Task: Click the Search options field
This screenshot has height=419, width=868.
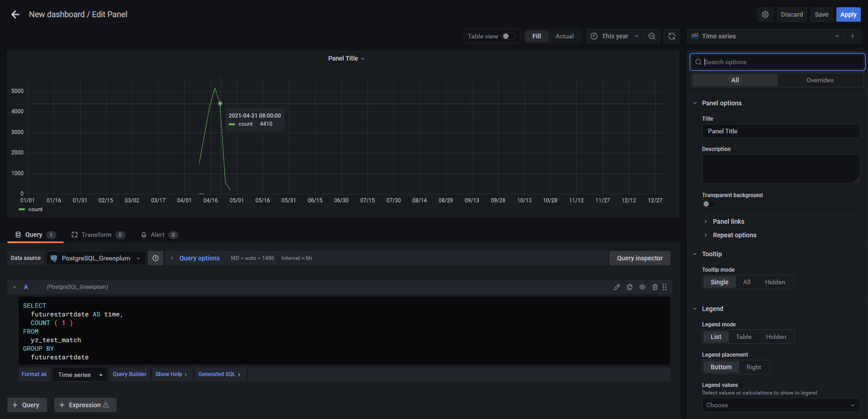Action: [777, 62]
